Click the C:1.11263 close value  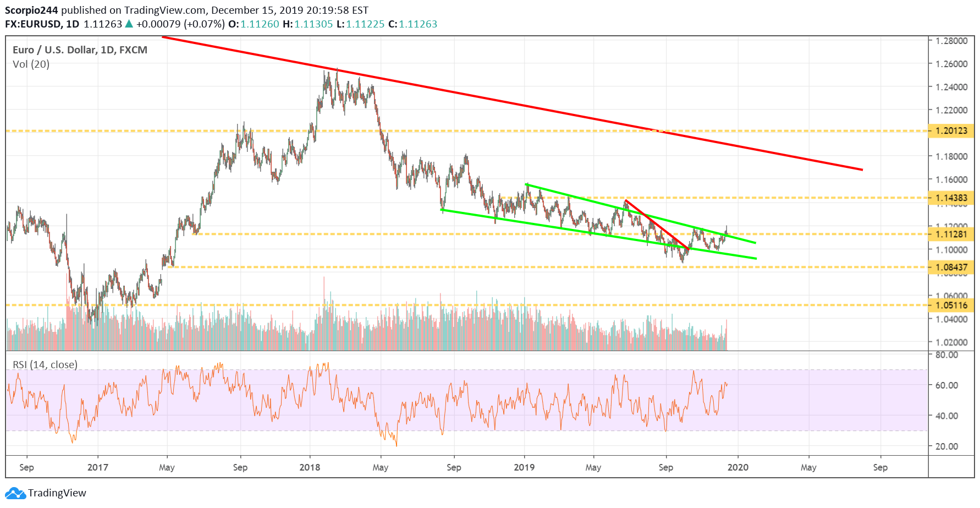click(x=412, y=24)
